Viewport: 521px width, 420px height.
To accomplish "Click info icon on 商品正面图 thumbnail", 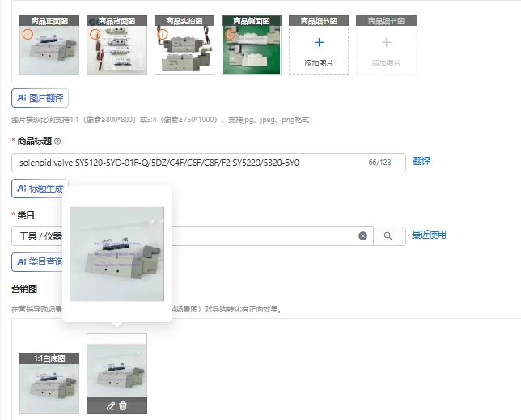I will coord(28,34).
